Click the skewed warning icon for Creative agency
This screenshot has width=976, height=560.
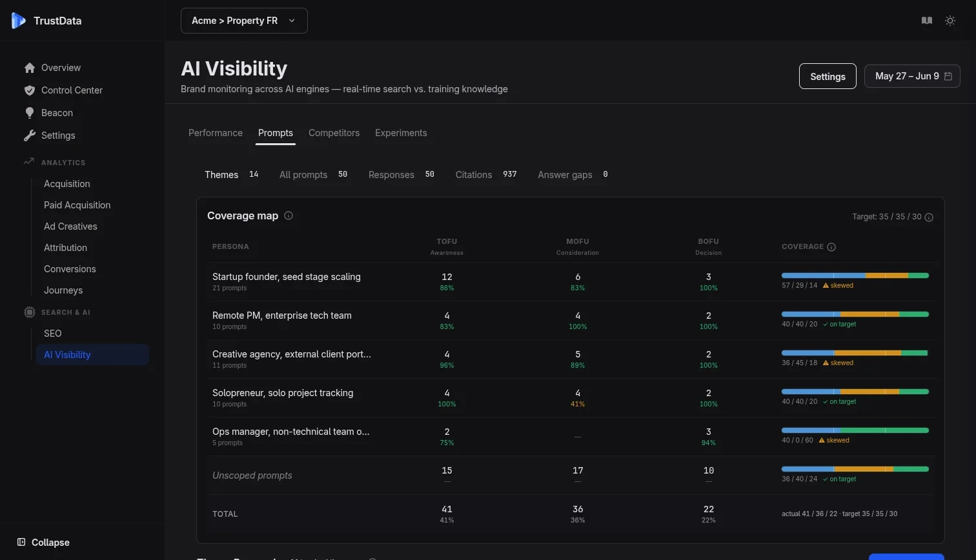[826, 363]
